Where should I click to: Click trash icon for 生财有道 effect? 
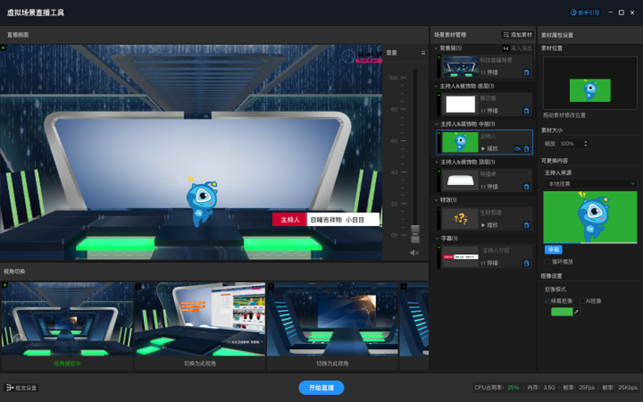[527, 225]
